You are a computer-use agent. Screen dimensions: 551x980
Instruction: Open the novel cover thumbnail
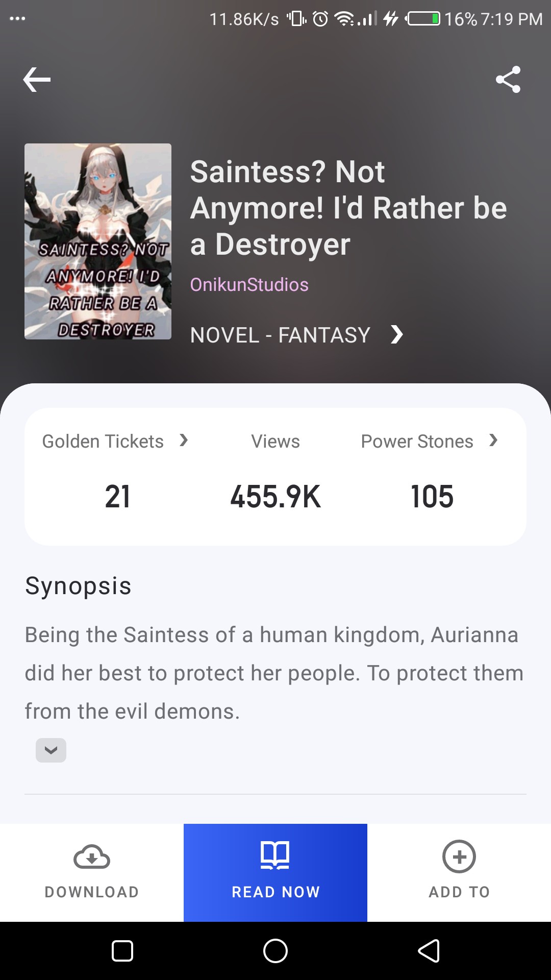(98, 241)
